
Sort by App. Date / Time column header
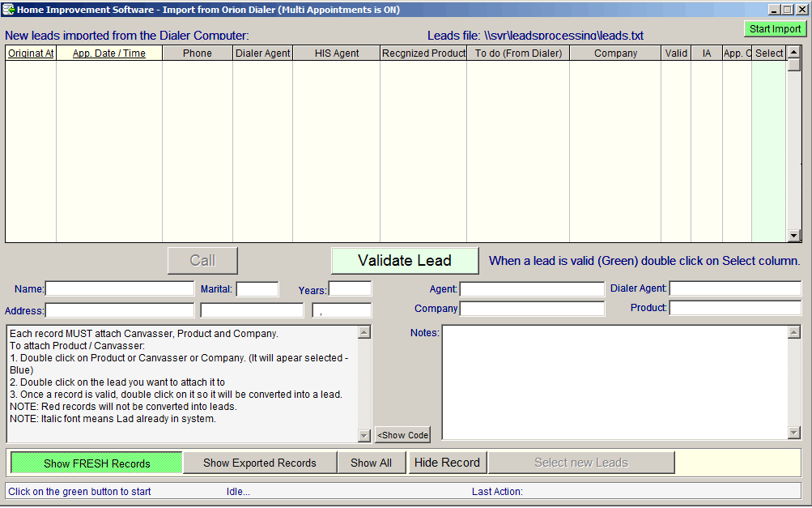click(108, 53)
